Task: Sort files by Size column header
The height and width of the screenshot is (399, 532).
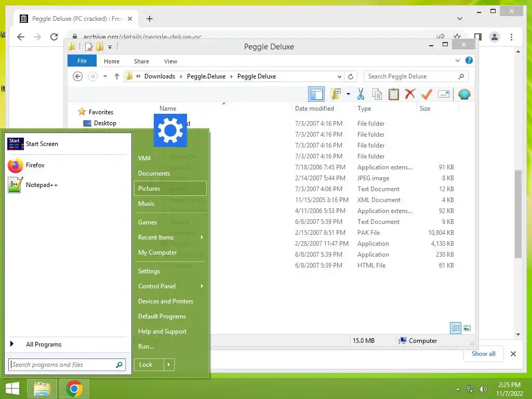Action: point(425,109)
